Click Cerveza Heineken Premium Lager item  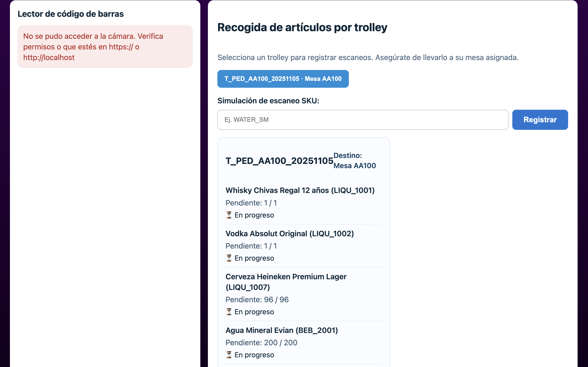point(286,282)
